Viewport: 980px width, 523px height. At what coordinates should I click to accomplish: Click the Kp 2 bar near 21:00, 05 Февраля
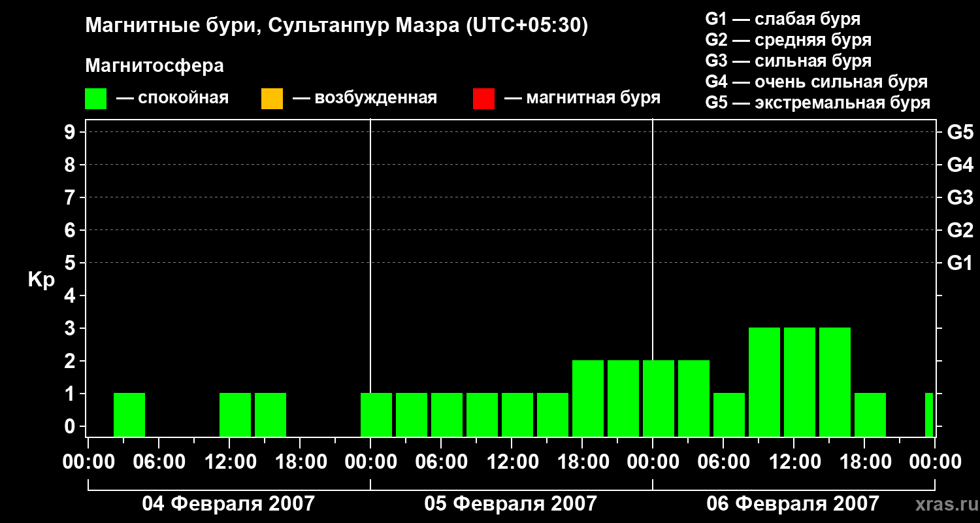coord(623,398)
